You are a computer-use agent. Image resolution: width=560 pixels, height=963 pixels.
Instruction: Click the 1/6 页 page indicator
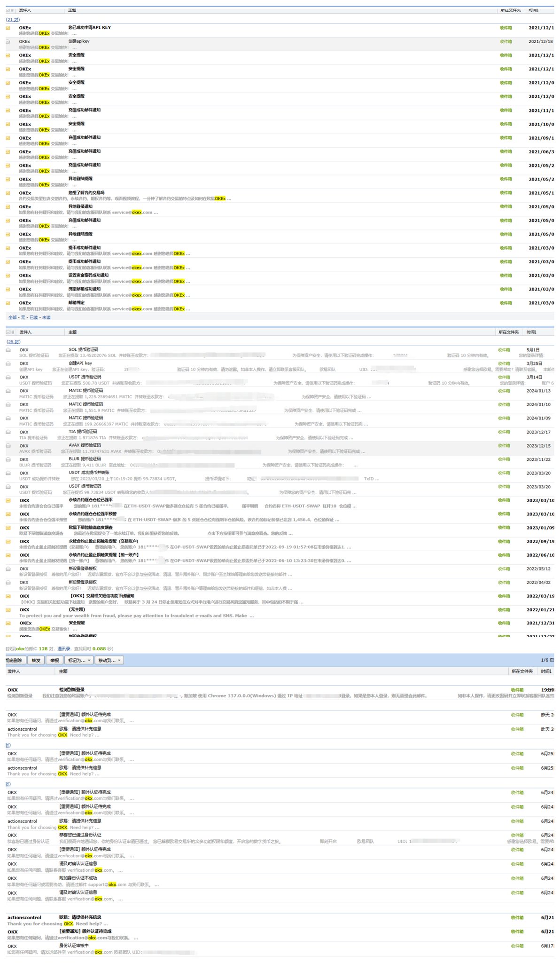click(x=547, y=660)
